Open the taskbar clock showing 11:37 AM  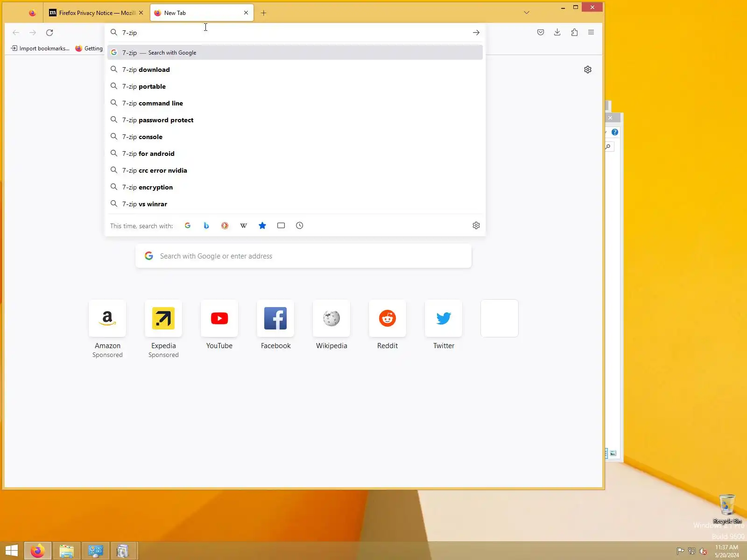[x=727, y=551]
